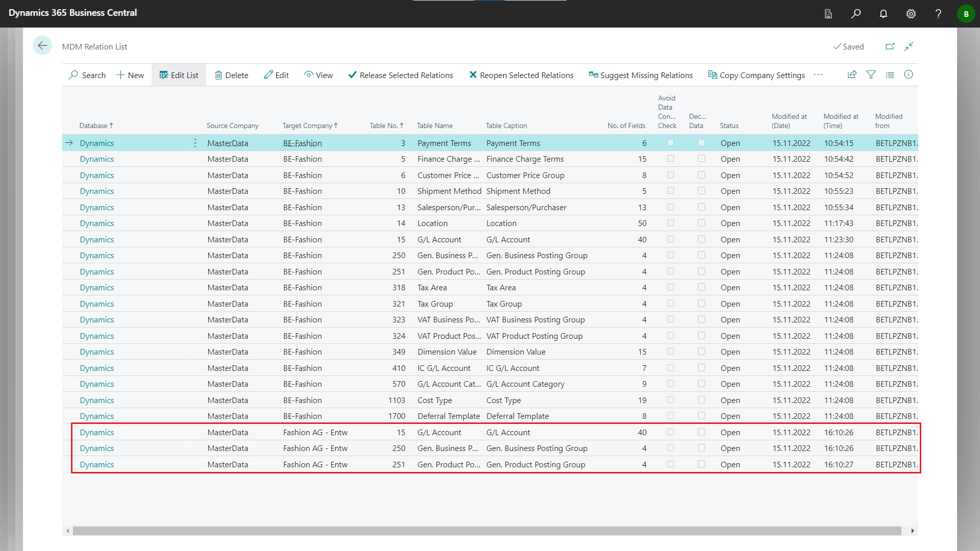
Task: Search the MDM Relation List
Action: (x=87, y=75)
